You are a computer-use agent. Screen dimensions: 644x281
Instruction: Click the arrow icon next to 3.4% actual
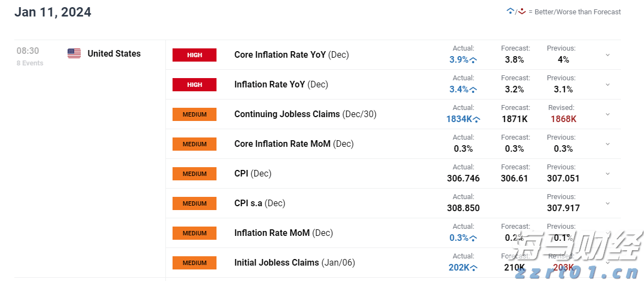click(473, 90)
